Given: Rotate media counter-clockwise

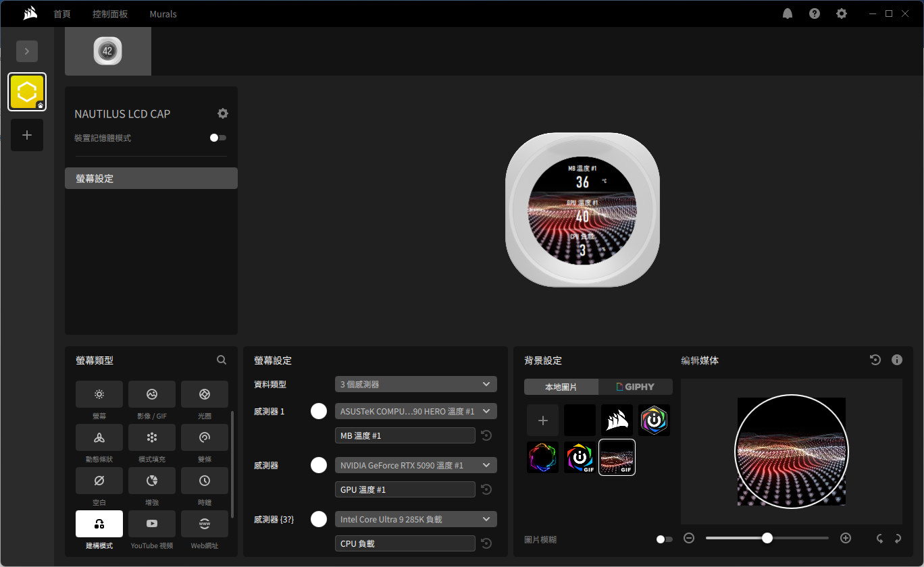Looking at the screenshot, I should point(879,539).
